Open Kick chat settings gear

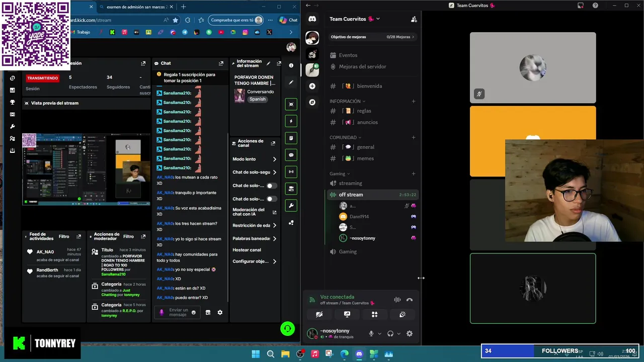220,313
